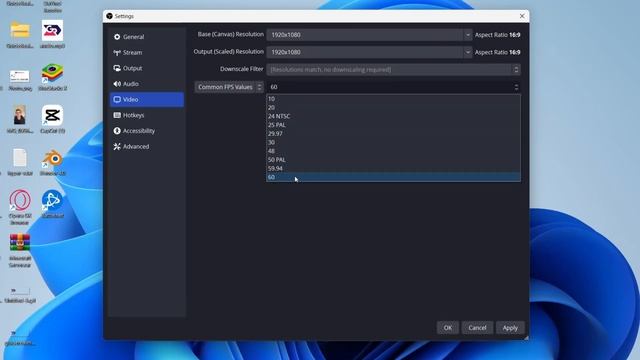The height and width of the screenshot is (360, 640).
Task: Open the Hotkeys settings section
Action: (147, 115)
